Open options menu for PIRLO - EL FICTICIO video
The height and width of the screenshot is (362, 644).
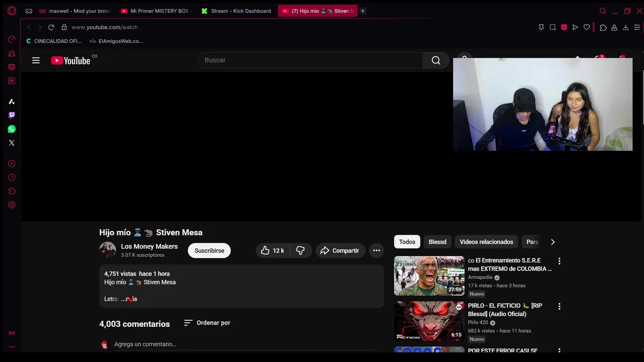pyautogui.click(x=559, y=306)
